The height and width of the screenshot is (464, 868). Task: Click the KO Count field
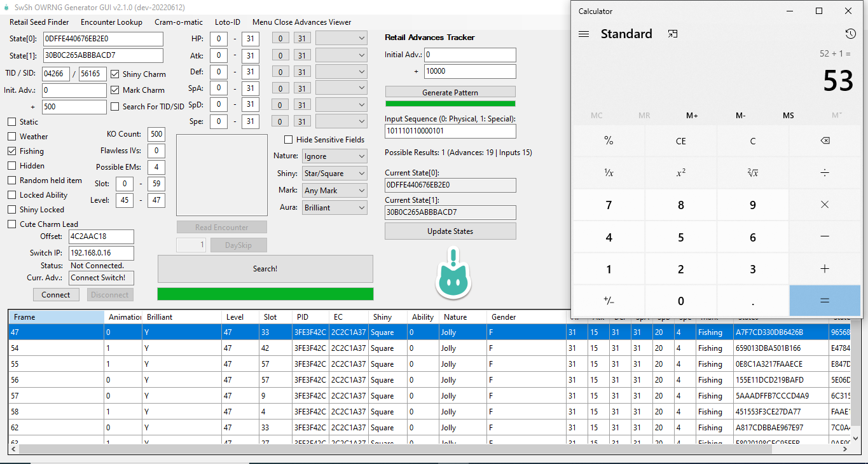[x=156, y=134]
